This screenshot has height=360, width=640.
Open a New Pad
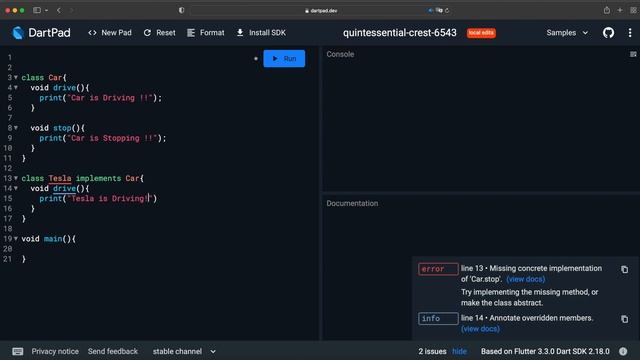tap(110, 33)
